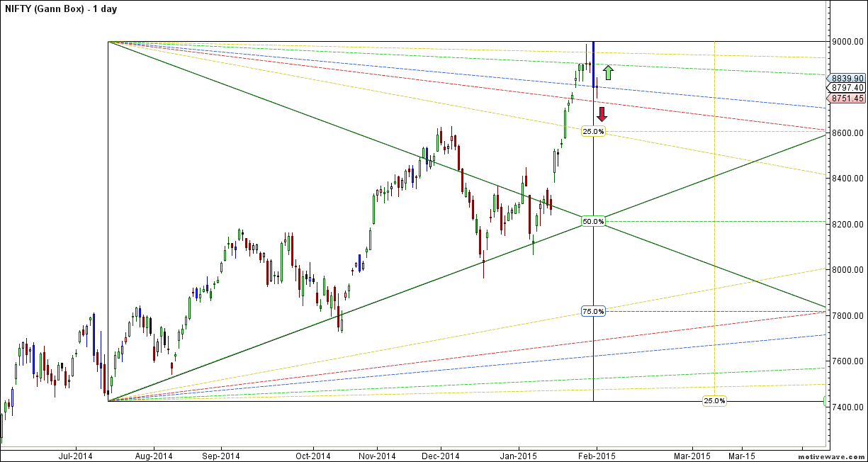Click the Feb-2015 date on time axis
Viewport: 868px width, 462px height.
[596, 456]
